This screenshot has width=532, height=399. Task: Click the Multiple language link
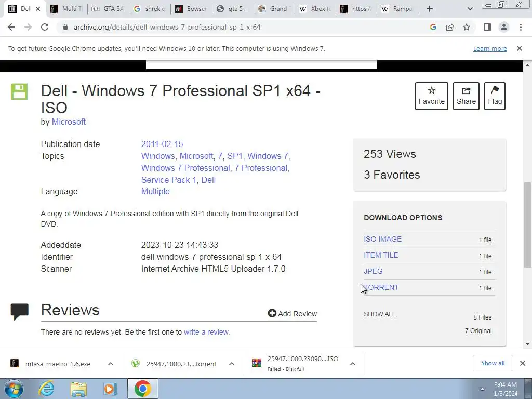155,191
